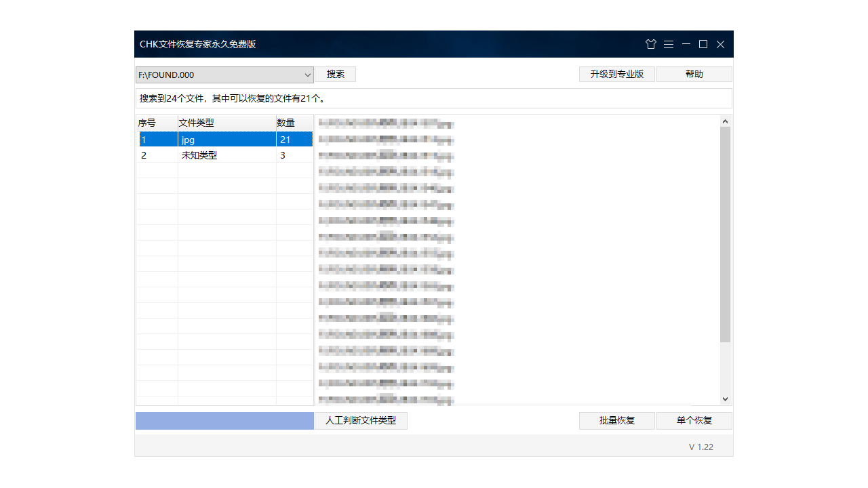Maximize the CHK recovery window
The width and height of the screenshot is (868, 488).
coord(703,44)
